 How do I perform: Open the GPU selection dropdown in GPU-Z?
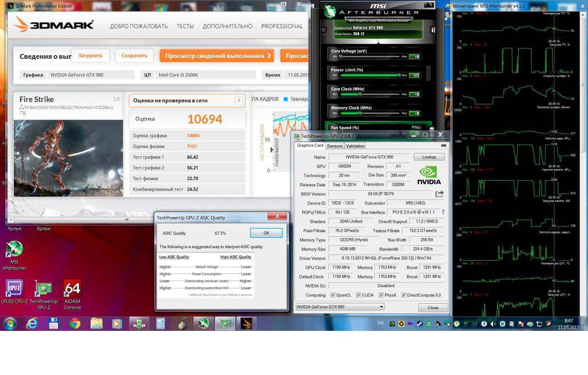click(339, 307)
